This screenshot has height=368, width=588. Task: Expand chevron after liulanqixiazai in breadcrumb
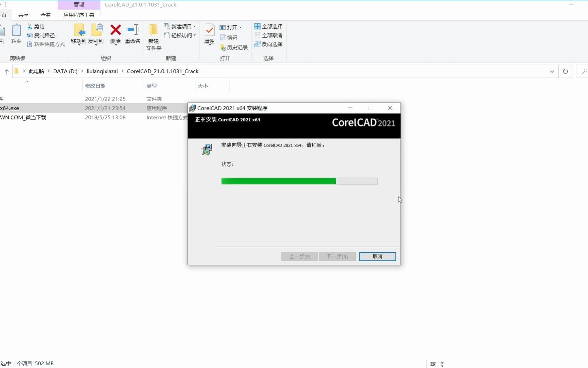click(122, 71)
